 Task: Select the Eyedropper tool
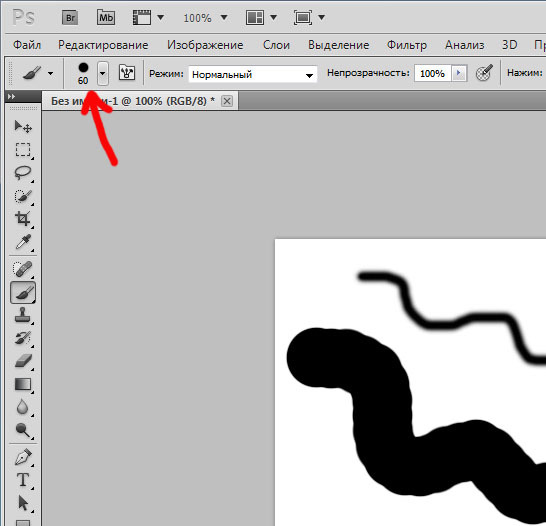tap(23, 242)
